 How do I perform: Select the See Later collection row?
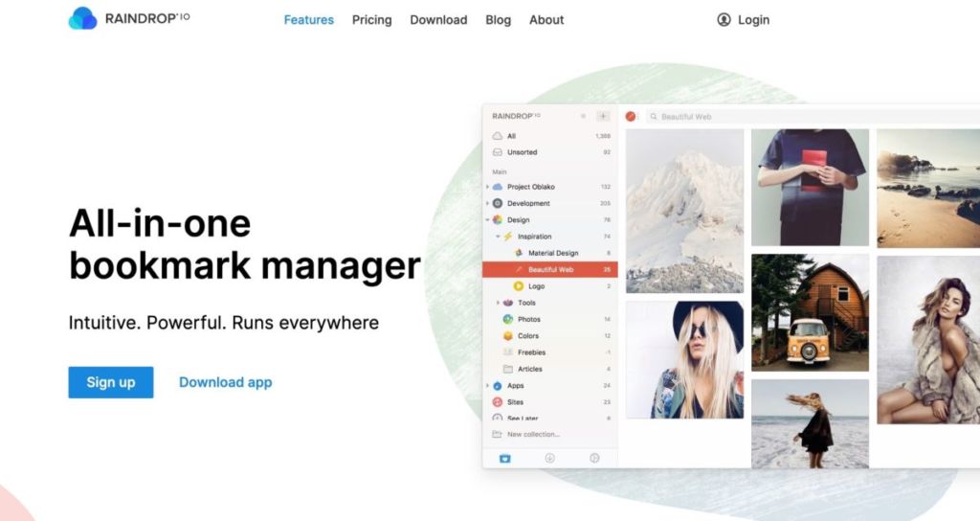(x=550, y=418)
